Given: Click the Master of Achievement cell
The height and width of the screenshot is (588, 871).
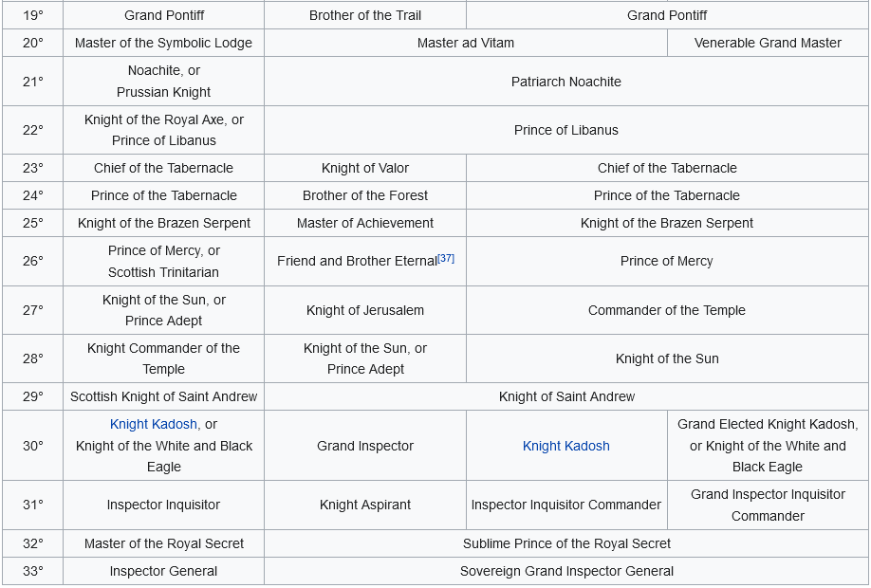Looking at the screenshot, I should point(365,223).
